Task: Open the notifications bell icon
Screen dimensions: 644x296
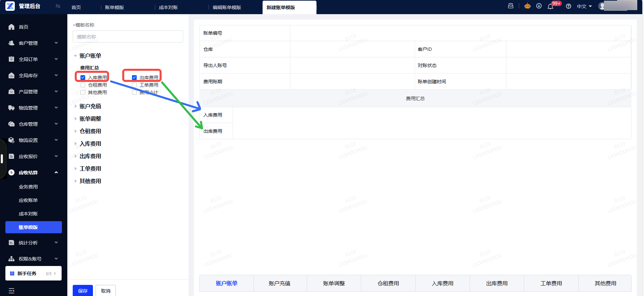Action: pyautogui.click(x=550, y=6)
